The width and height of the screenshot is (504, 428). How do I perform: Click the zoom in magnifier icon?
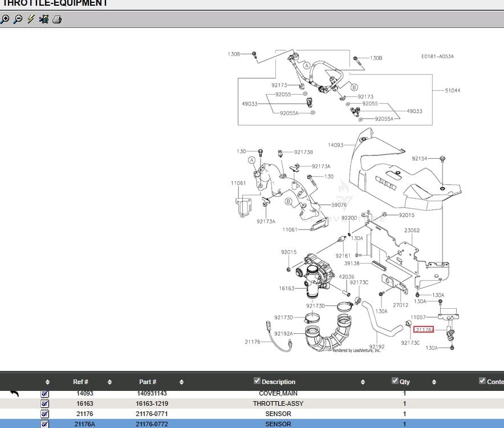click(x=5, y=19)
